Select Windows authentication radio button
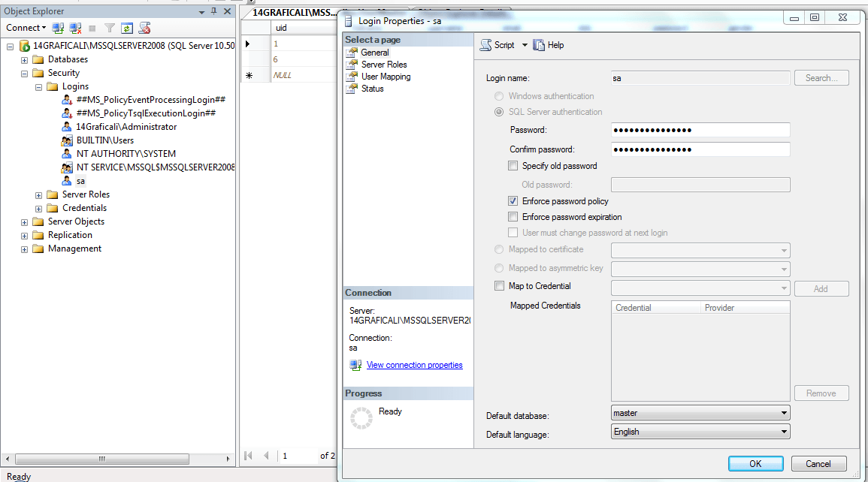 click(499, 96)
